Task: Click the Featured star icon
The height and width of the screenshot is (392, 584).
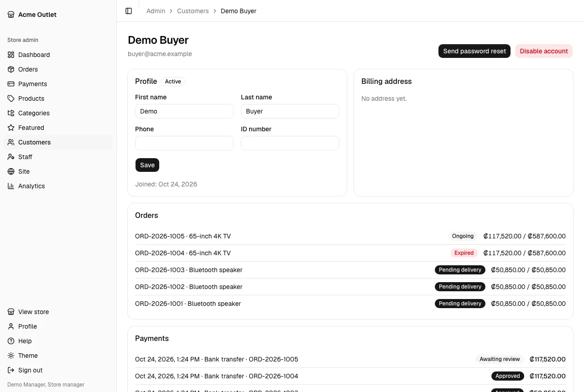Action: [11, 128]
